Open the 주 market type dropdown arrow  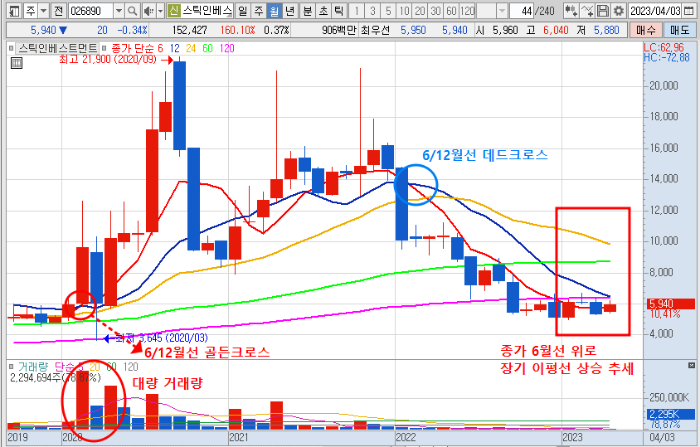coord(43,11)
